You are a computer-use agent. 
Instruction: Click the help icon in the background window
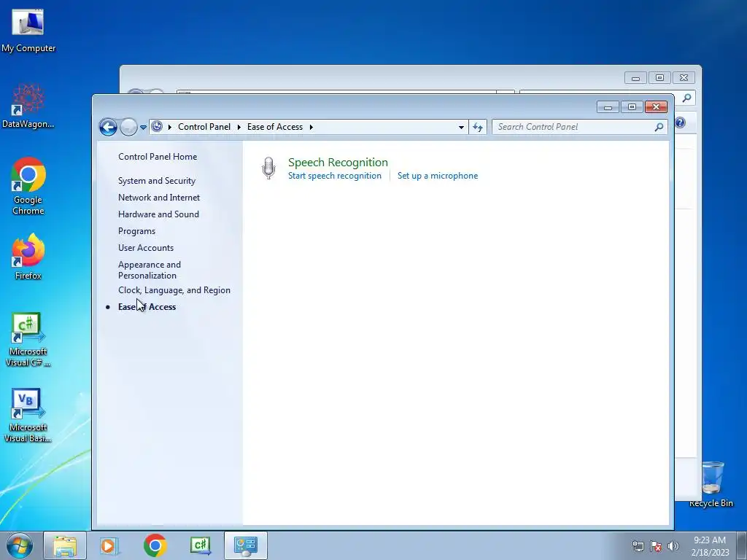(x=681, y=122)
